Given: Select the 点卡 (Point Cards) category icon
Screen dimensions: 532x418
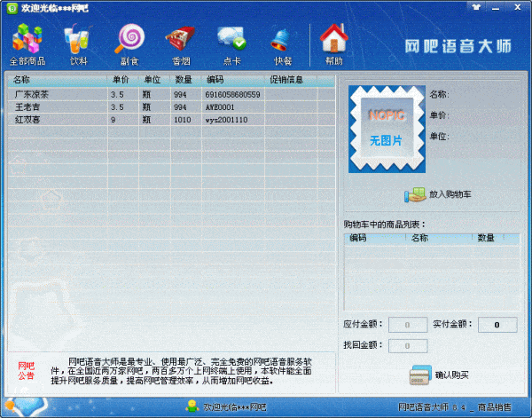Looking at the screenshot, I should (231, 45).
